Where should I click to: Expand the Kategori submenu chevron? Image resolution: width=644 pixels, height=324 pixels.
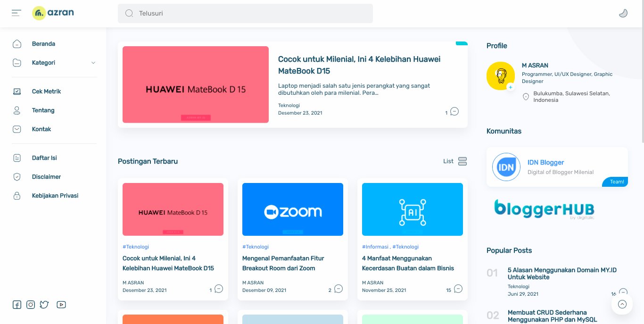tap(93, 63)
